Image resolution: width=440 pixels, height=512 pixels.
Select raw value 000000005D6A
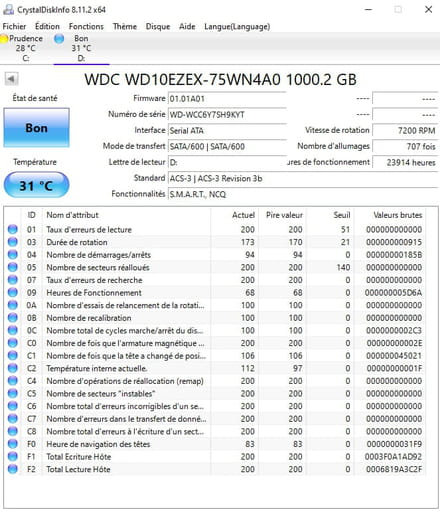[x=393, y=293]
